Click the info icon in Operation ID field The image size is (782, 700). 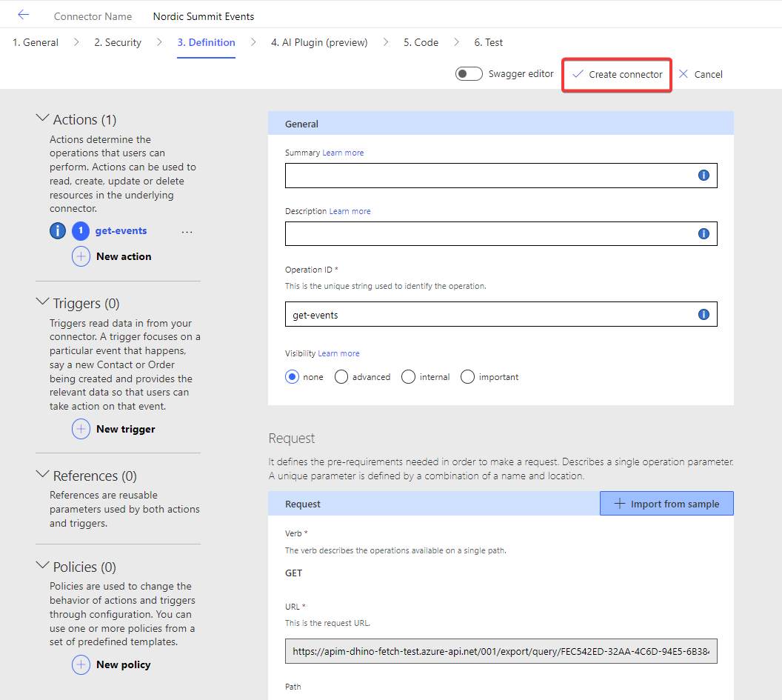(704, 315)
